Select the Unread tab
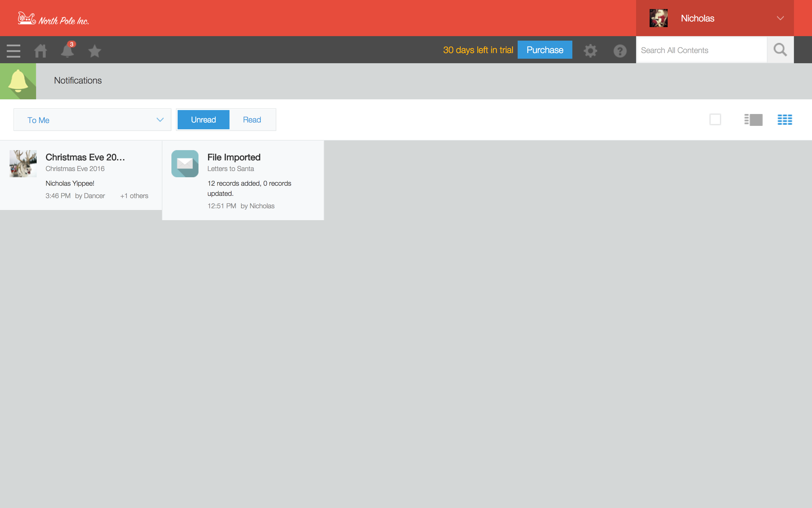Screen dimensions: 812x508 click(203, 120)
